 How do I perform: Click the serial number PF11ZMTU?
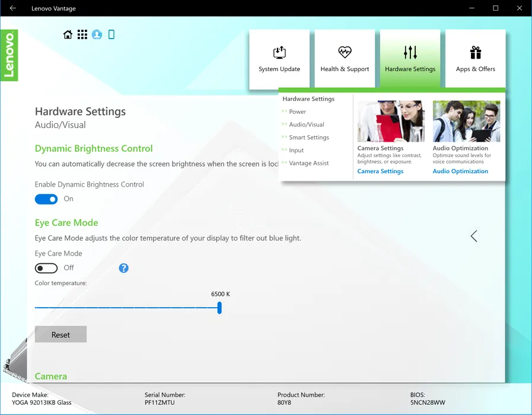pos(160,403)
